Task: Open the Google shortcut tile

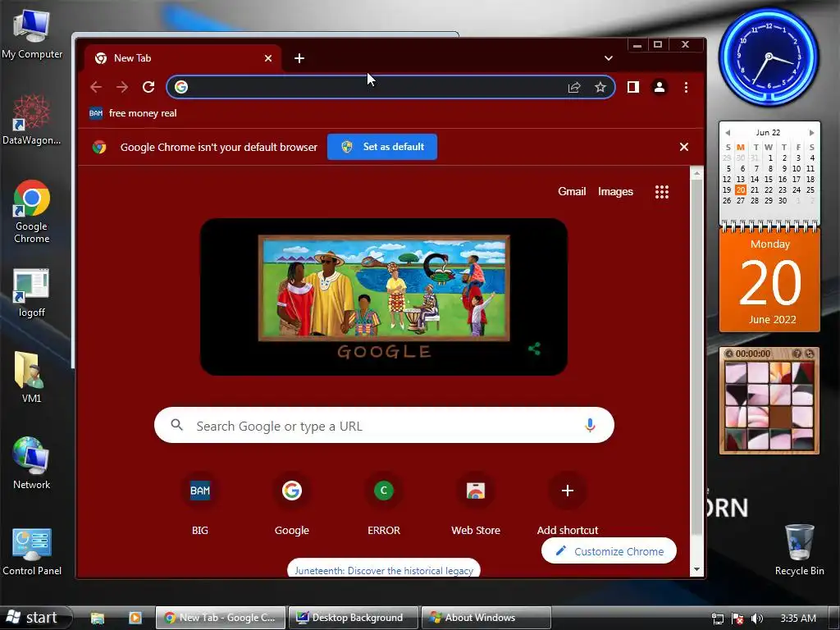Action: click(291, 504)
